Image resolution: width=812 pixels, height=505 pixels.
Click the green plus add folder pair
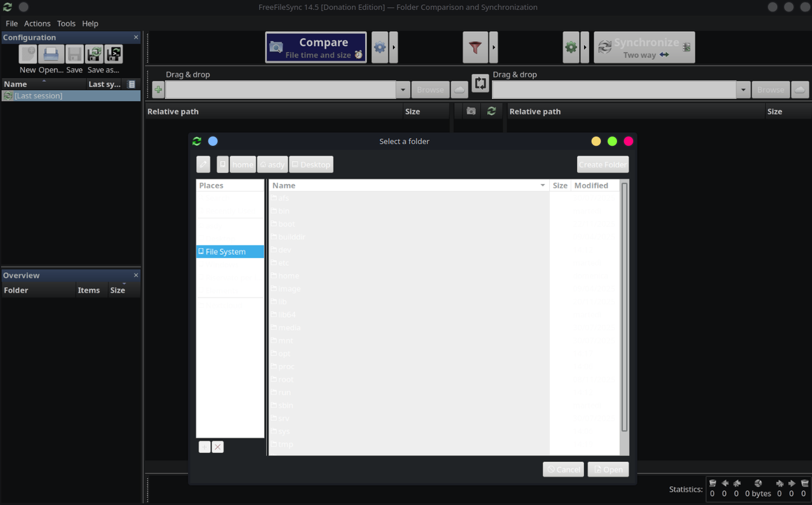coord(158,90)
